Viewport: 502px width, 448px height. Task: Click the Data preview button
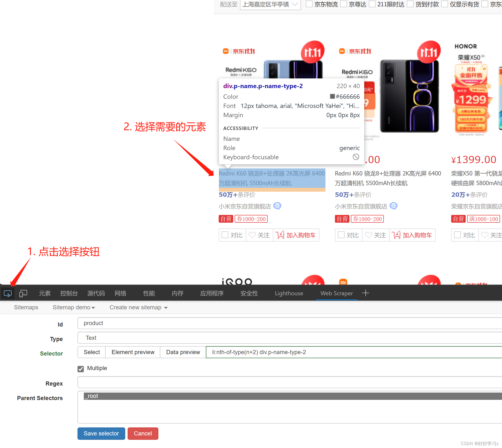(183, 352)
